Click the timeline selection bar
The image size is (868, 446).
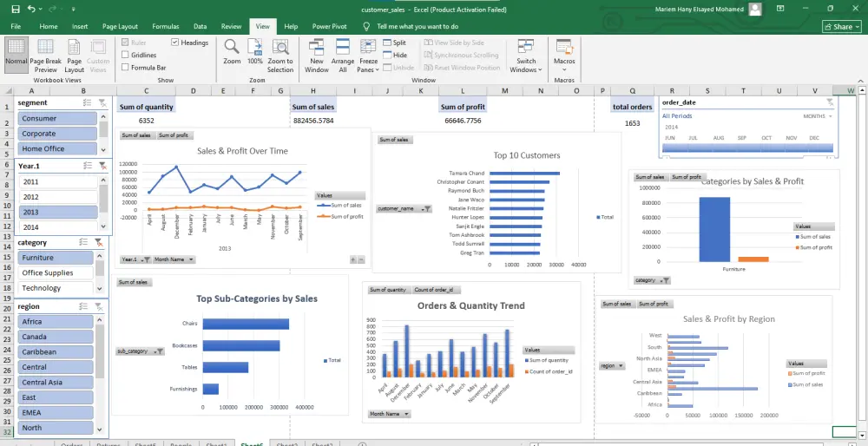click(x=747, y=148)
